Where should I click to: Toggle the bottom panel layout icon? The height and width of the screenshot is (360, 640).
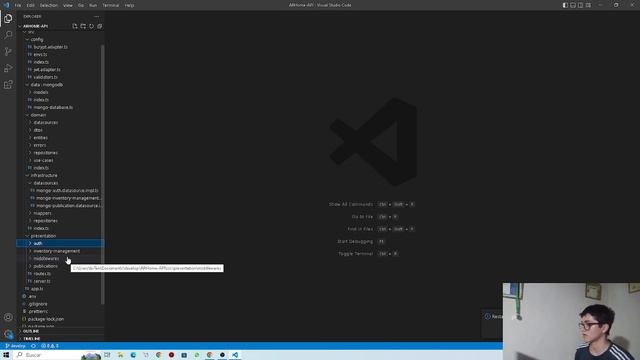pos(573,5)
